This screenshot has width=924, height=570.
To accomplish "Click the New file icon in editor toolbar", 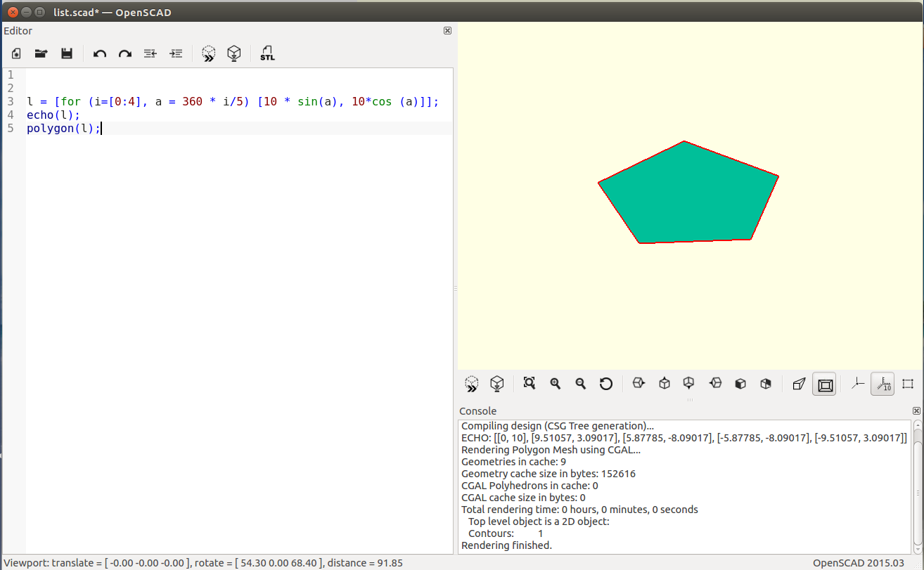I will [x=16, y=53].
